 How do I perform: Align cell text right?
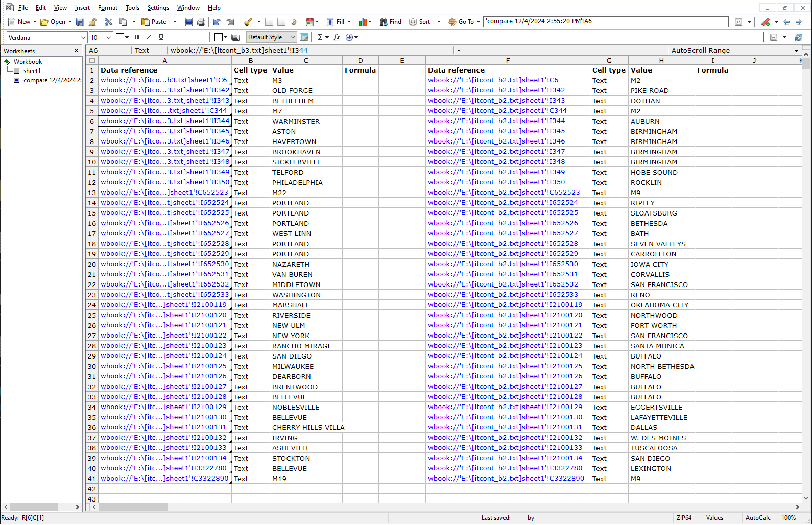coord(203,37)
